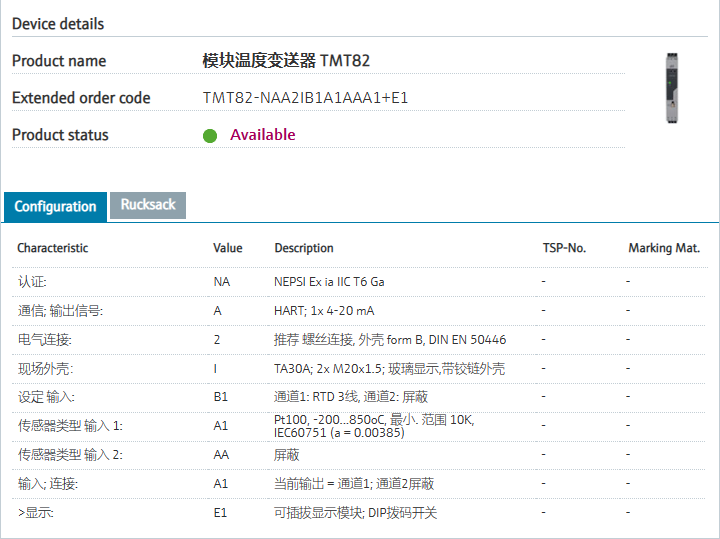This screenshot has width=720, height=539.
Task: Select the >显示 characteristic row
Action: [36, 513]
